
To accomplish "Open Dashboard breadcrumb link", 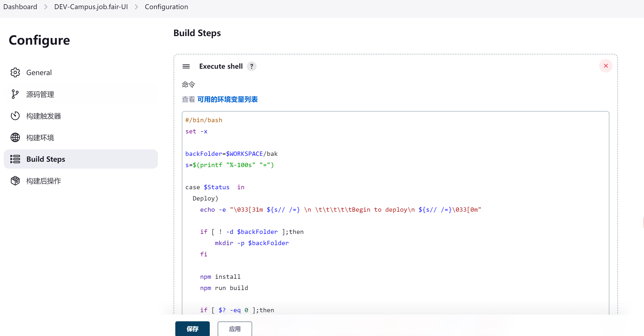I will coord(20,7).
